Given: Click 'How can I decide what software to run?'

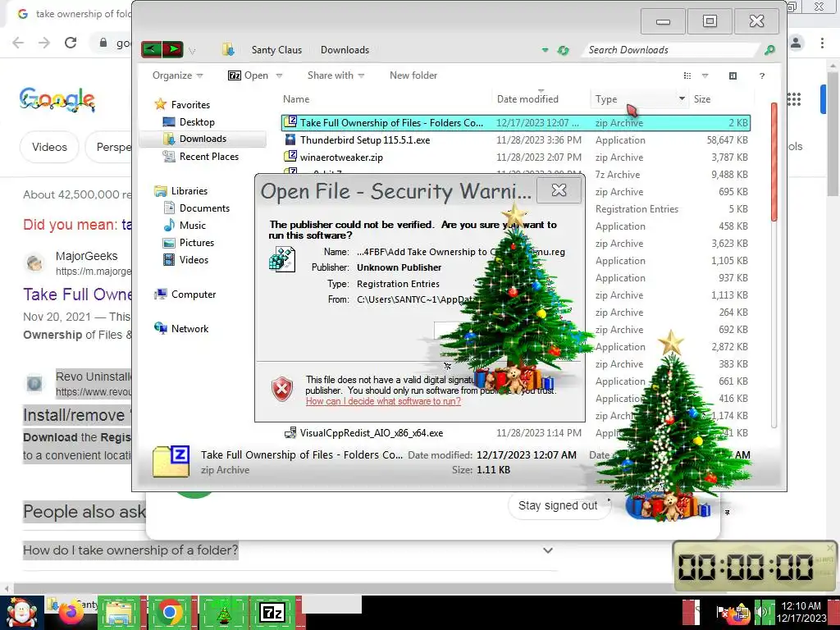Looking at the screenshot, I should (x=383, y=401).
